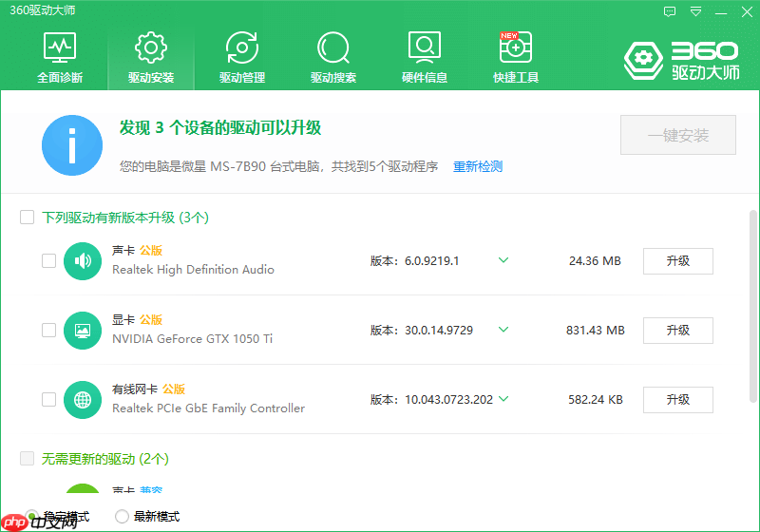Click the 公版 tag beside 显卡
This screenshot has height=532, width=760.
click(x=151, y=320)
